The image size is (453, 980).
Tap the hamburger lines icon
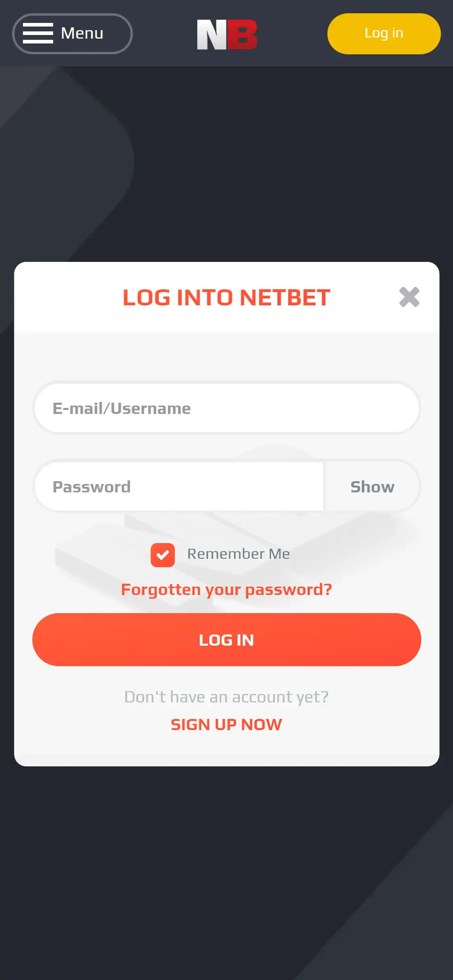coord(38,33)
